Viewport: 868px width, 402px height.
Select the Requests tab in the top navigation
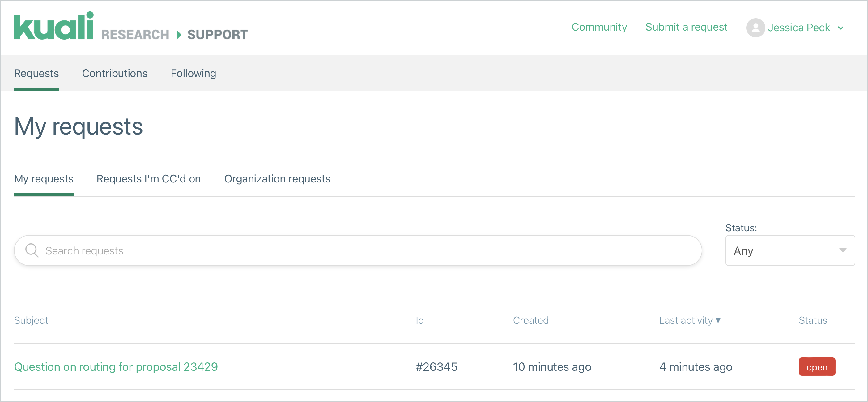36,73
